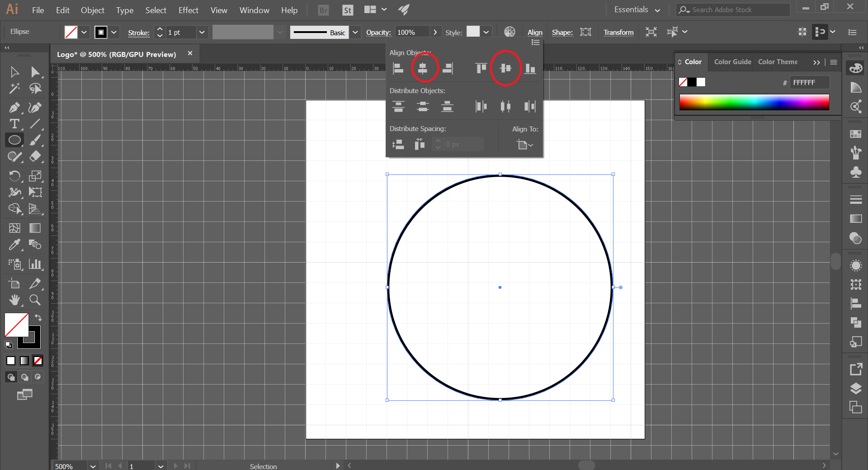Reset default fill and stroke
This screenshot has height=470, width=868.
click(x=9, y=345)
